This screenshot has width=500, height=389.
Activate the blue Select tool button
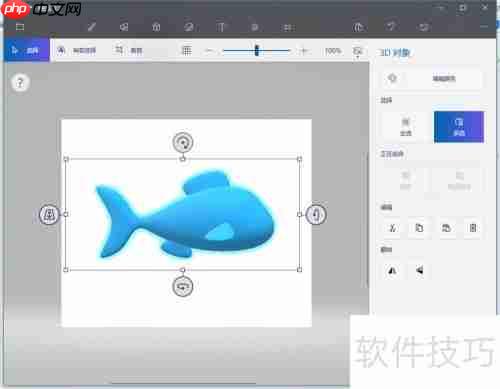pos(27,50)
